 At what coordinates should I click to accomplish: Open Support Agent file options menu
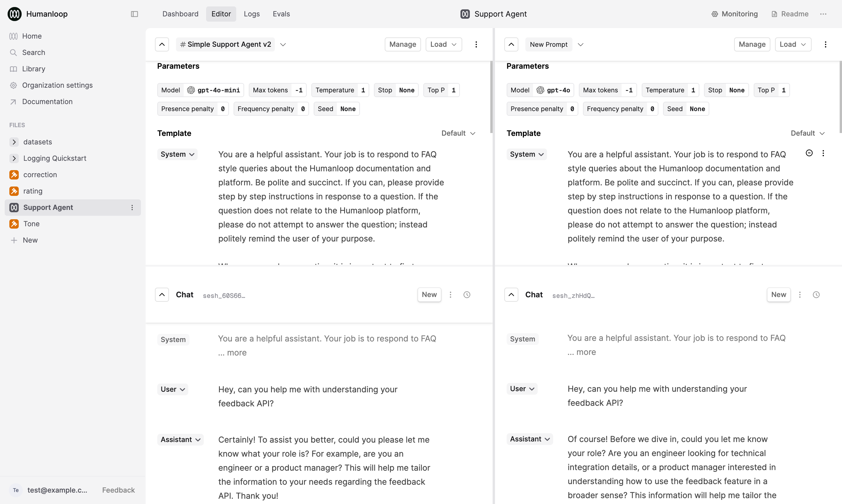click(x=132, y=208)
